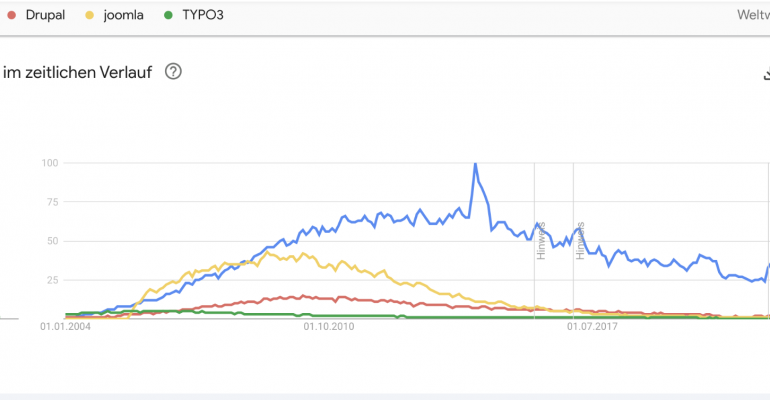
Task: Click the 01.10.2010 date axis label
Action: [329, 326]
